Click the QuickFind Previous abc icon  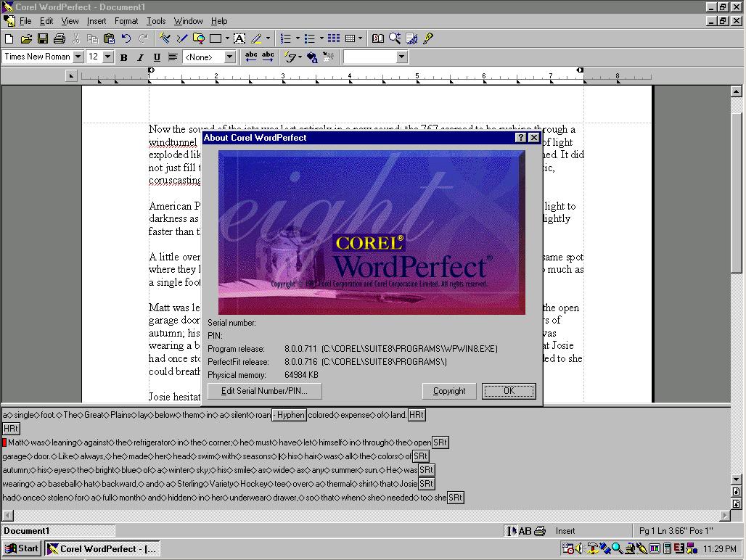251,57
